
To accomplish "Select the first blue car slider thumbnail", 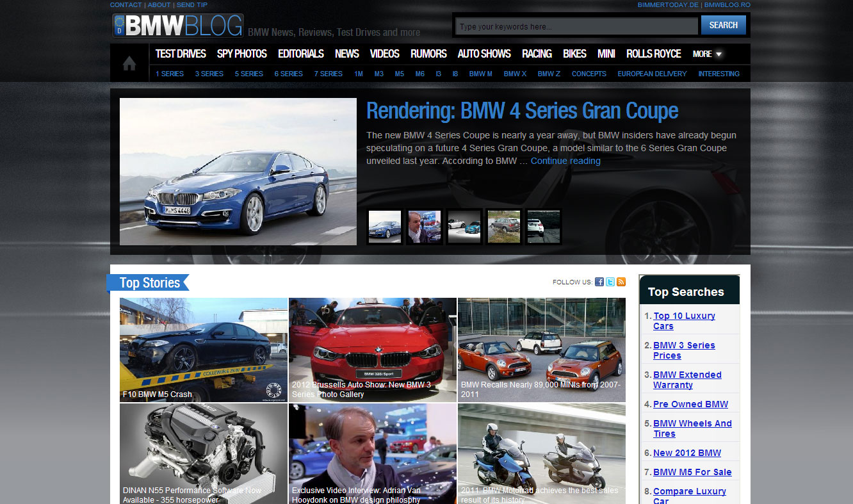I will (x=385, y=227).
